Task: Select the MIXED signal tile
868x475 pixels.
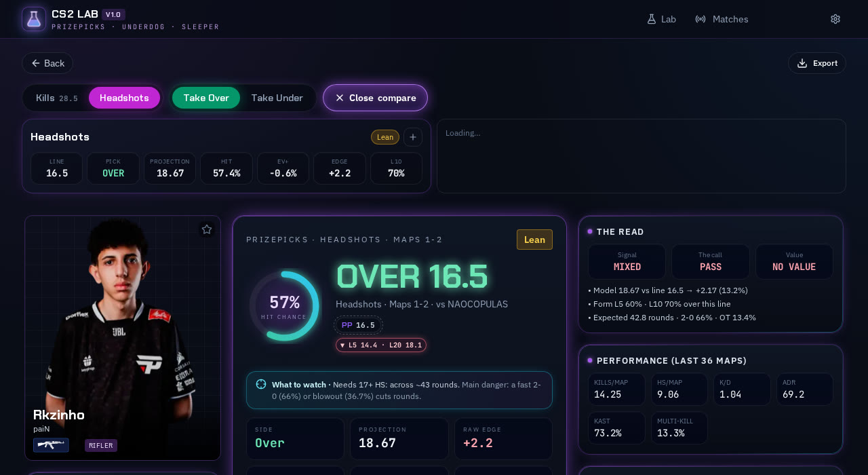Action: [x=627, y=262]
